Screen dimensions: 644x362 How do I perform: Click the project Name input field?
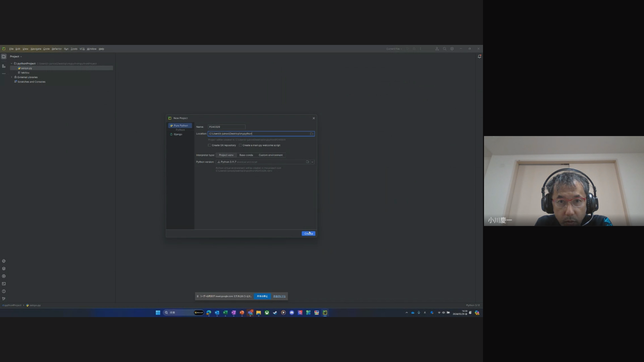tap(226, 127)
